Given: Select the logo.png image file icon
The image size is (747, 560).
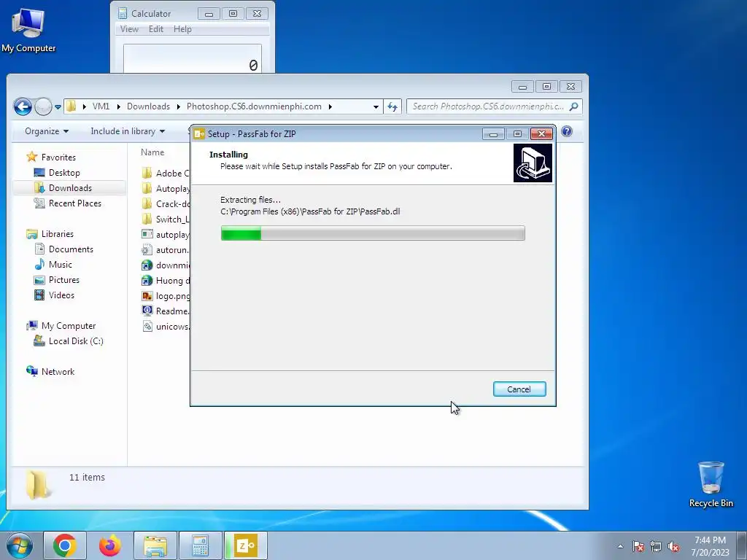Looking at the screenshot, I should (147, 296).
